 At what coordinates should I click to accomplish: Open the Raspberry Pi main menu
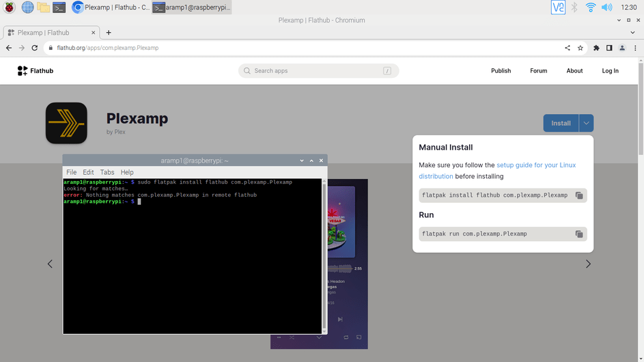click(x=9, y=8)
